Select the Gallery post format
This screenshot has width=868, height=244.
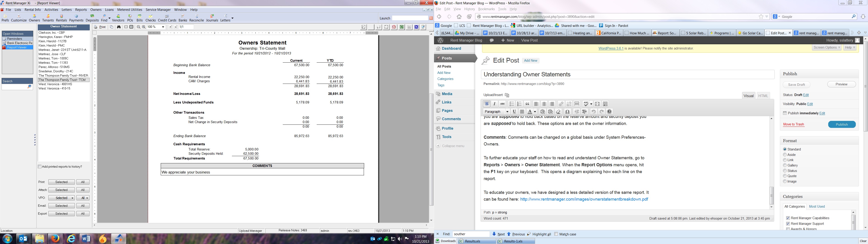point(785,165)
